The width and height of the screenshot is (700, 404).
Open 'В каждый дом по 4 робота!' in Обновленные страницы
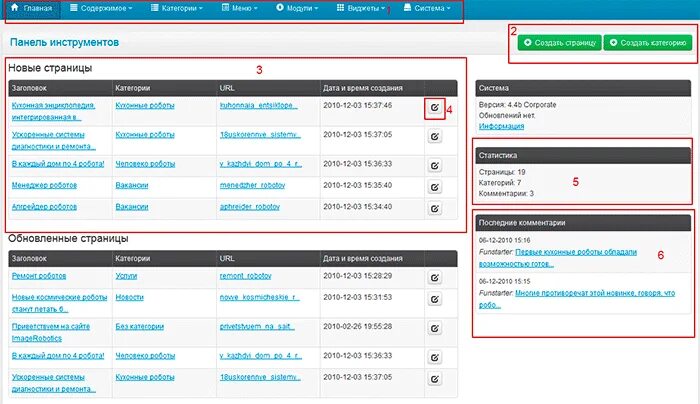tap(58, 356)
